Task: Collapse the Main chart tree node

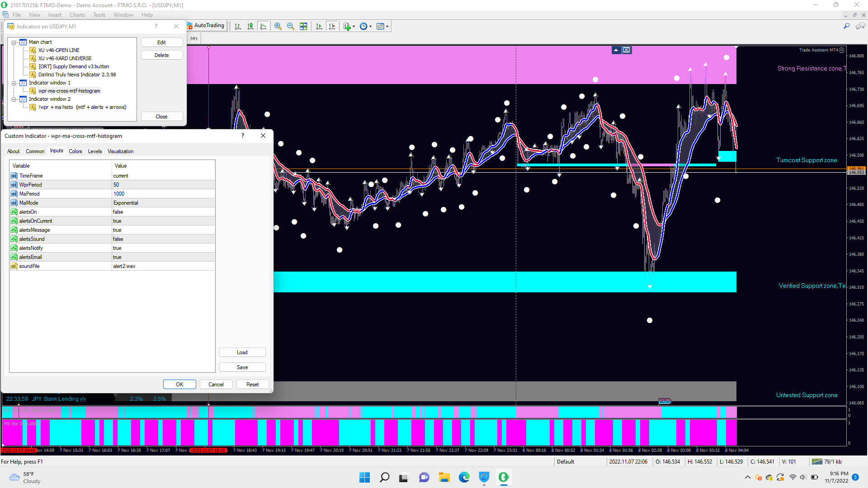Action: [14, 42]
